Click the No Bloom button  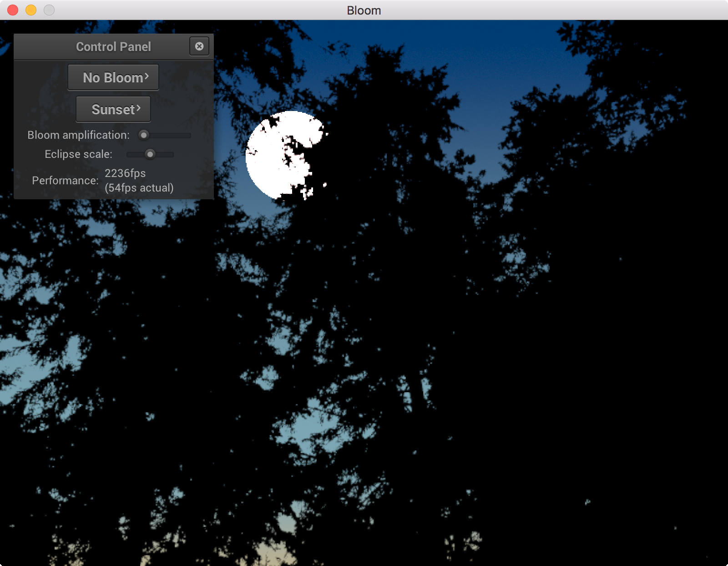(x=113, y=78)
